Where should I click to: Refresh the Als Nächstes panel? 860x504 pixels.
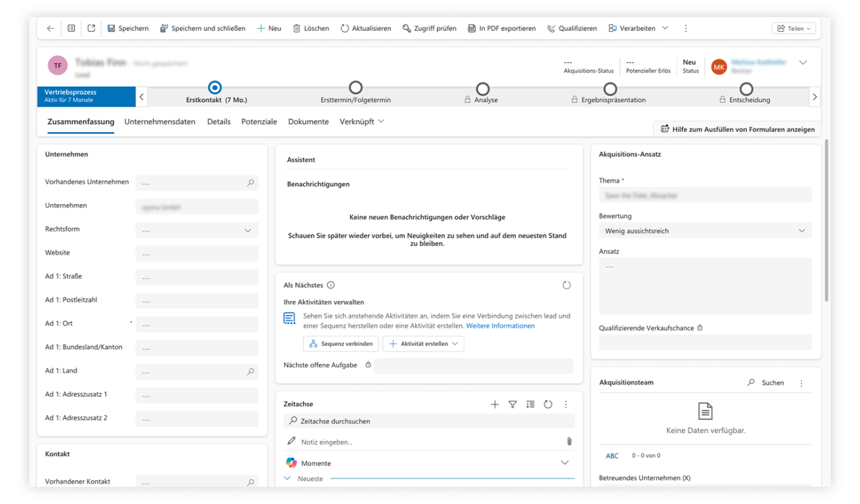(x=567, y=285)
